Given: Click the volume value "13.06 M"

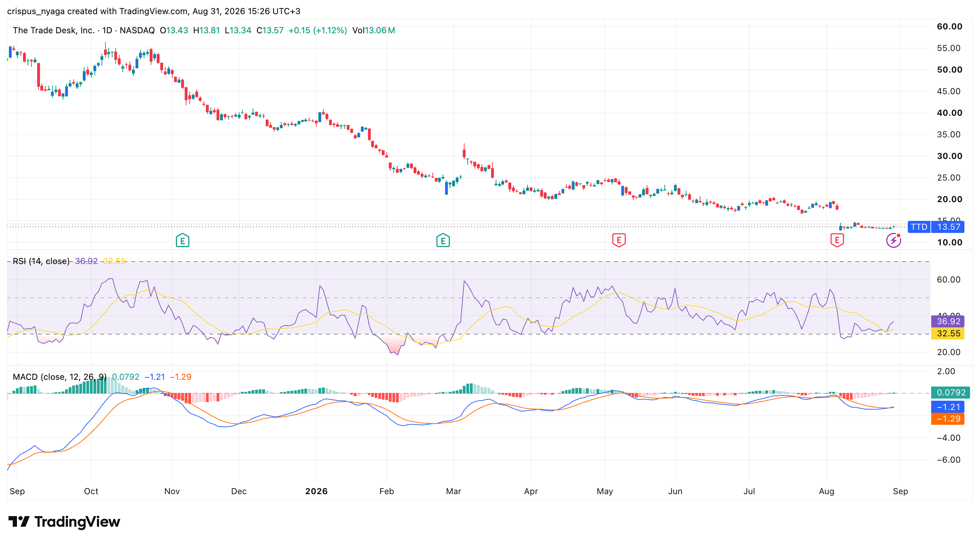Looking at the screenshot, I should (x=380, y=30).
